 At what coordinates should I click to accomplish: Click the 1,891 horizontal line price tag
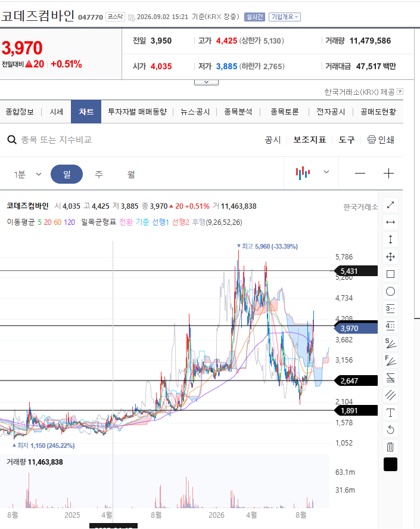tap(356, 410)
